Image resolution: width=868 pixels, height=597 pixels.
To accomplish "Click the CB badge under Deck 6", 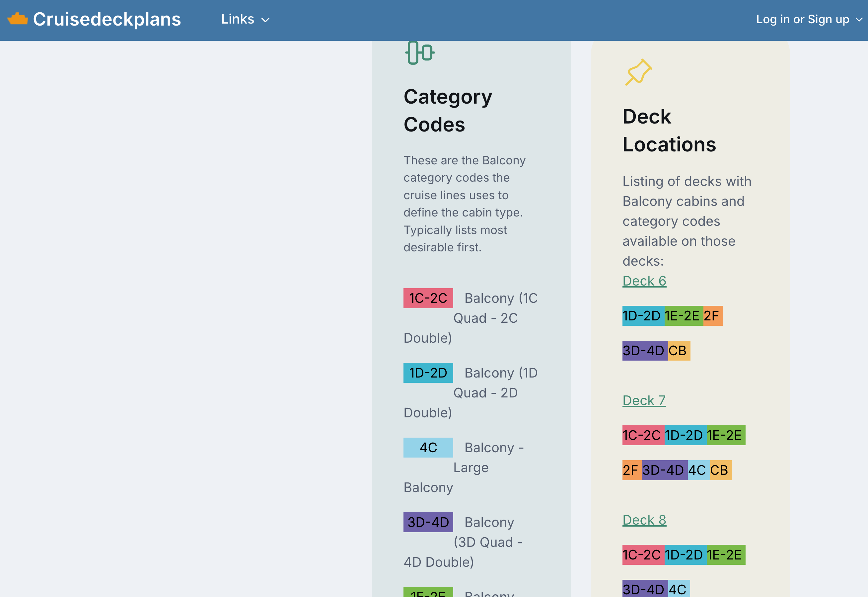I will [x=679, y=351].
